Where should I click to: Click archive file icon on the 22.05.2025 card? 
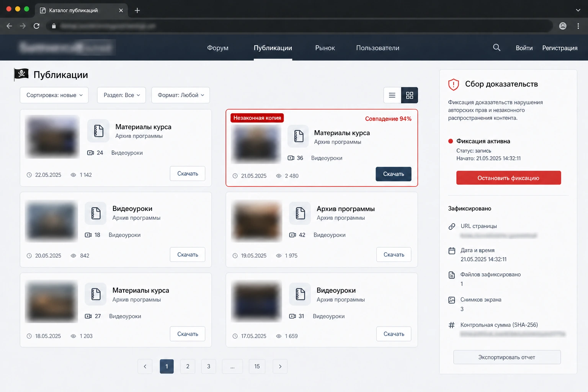98,131
